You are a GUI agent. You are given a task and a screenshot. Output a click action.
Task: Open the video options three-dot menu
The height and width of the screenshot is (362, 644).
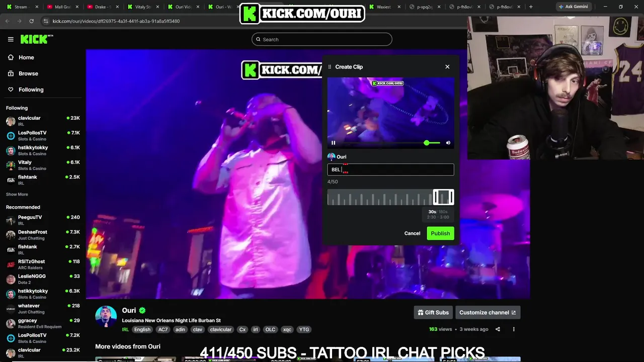[514, 329]
